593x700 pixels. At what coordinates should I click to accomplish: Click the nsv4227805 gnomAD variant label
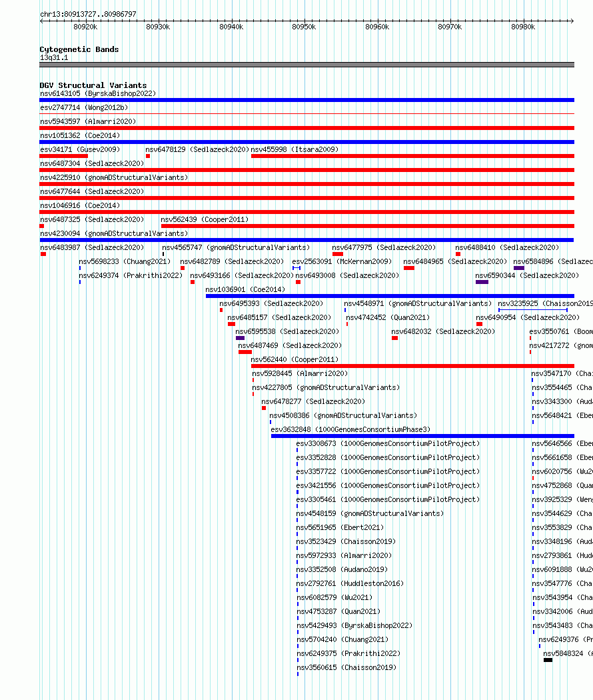point(326,387)
